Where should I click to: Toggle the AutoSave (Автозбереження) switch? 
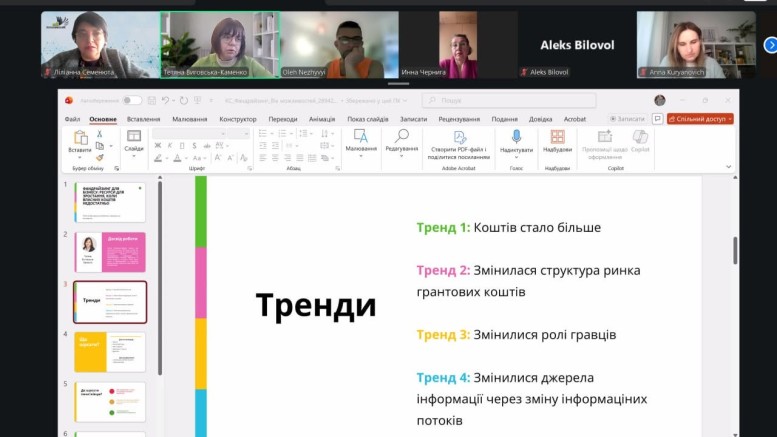[x=132, y=101]
